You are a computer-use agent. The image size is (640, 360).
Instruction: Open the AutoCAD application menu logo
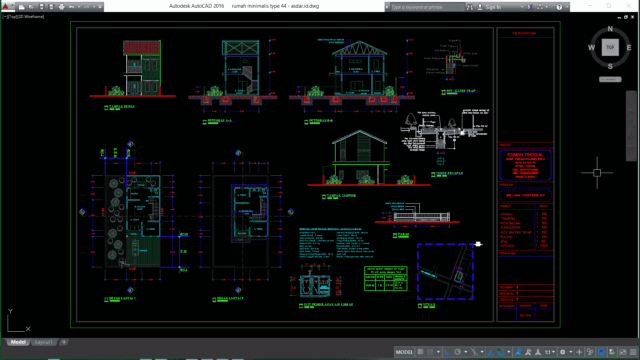coord(6,7)
